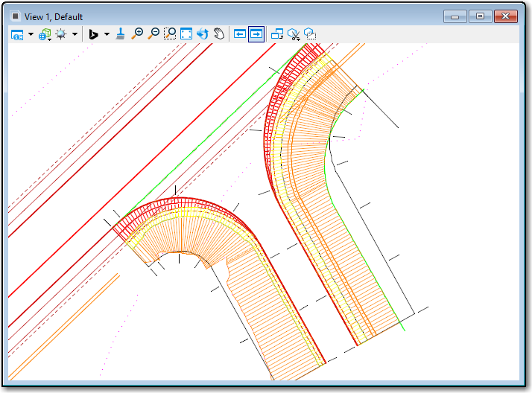Click the Copy View icon
532x393 pixels.
277,34
